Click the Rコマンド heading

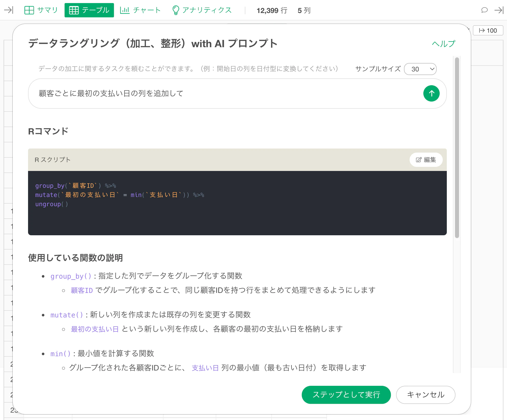[x=48, y=131]
